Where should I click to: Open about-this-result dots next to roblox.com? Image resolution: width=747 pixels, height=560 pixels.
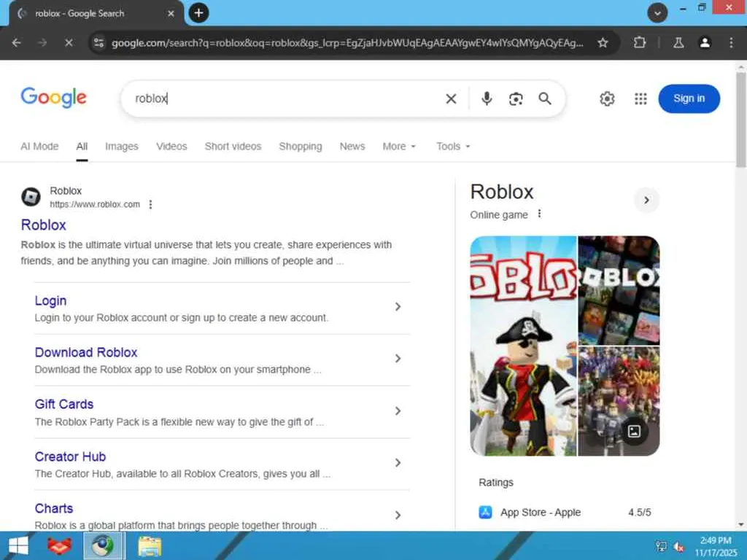pos(150,204)
